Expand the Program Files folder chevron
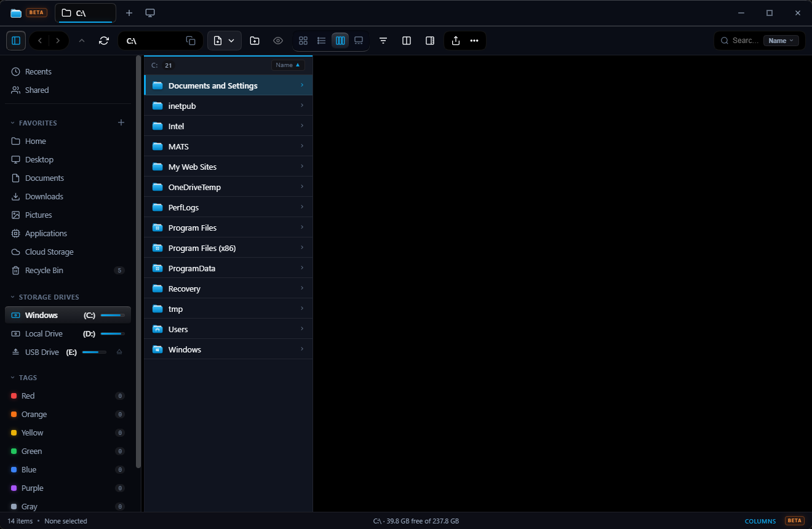The image size is (812, 529). [x=302, y=227]
